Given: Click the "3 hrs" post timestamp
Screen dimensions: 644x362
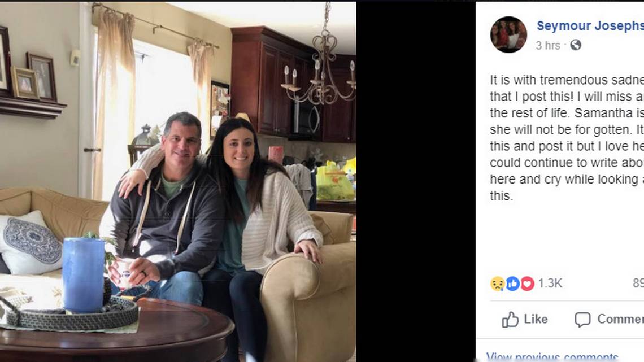Looking at the screenshot, I should click(x=548, y=45).
